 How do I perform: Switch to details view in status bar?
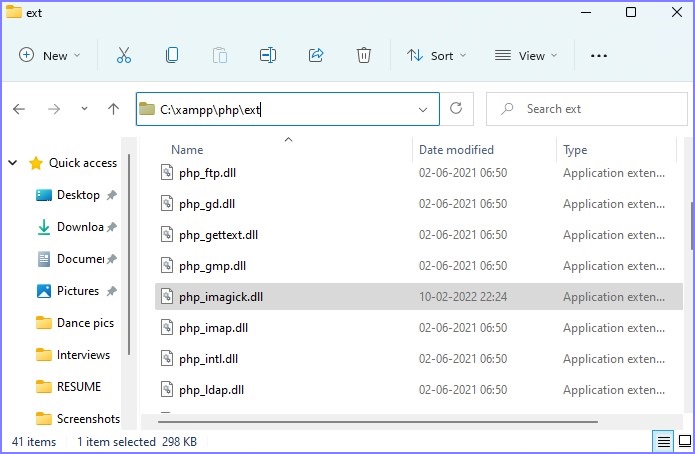[x=662, y=441]
